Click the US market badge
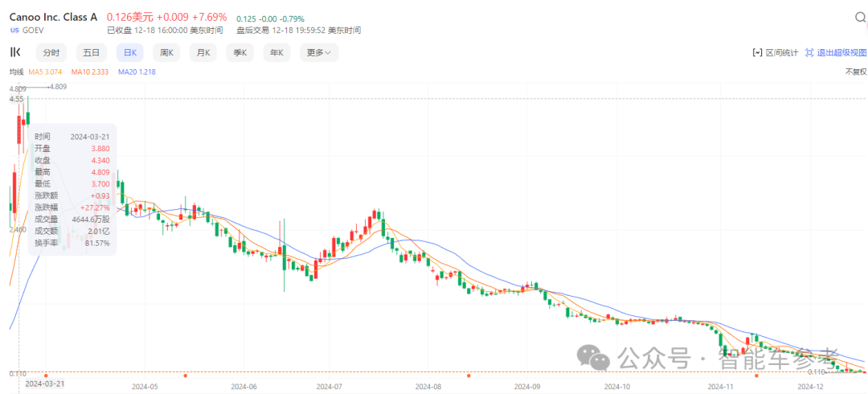 (x=14, y=30)
